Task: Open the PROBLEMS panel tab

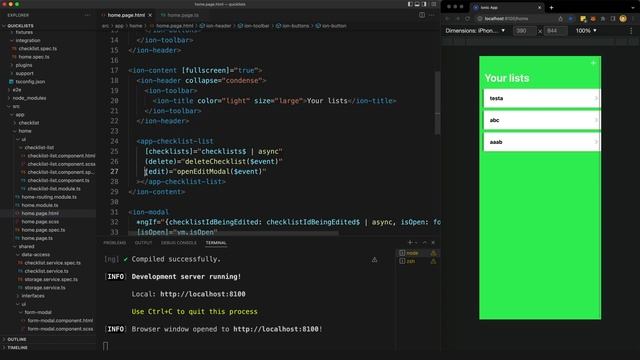Action: click(x=115, y=243)
